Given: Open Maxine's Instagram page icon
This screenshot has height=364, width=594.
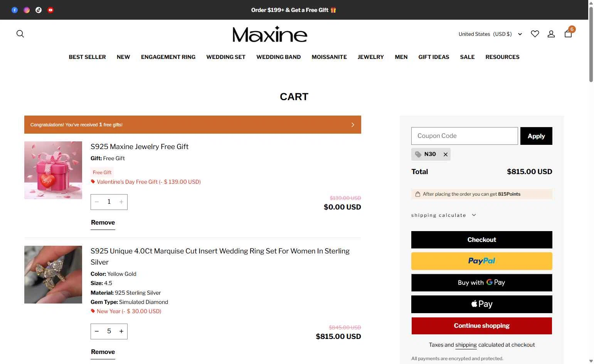Looking at the screenshot, I should pos(27,10).
